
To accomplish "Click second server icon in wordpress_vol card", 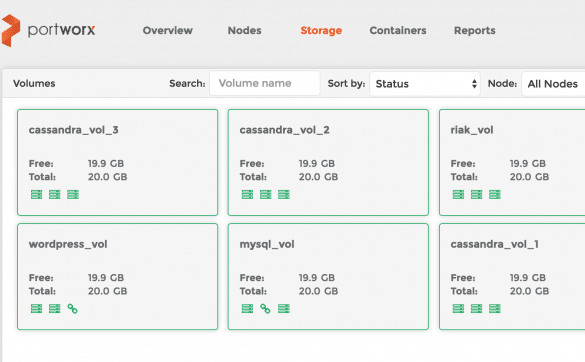I will point(54,309).
